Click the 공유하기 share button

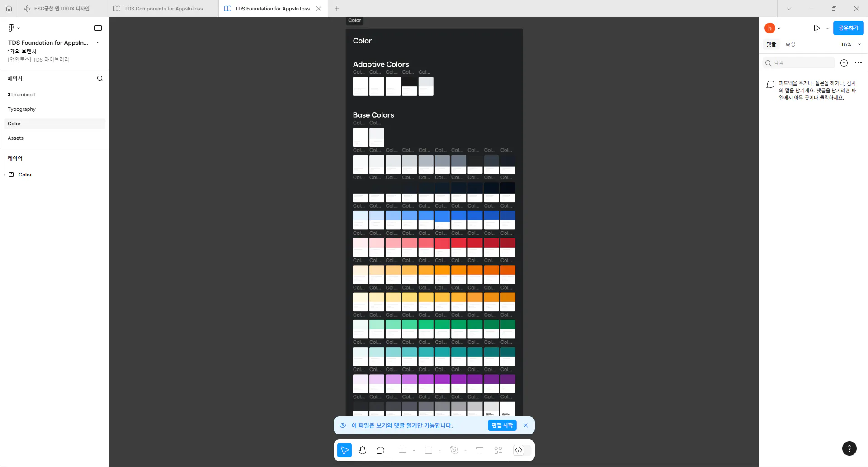tap(848, 28)
